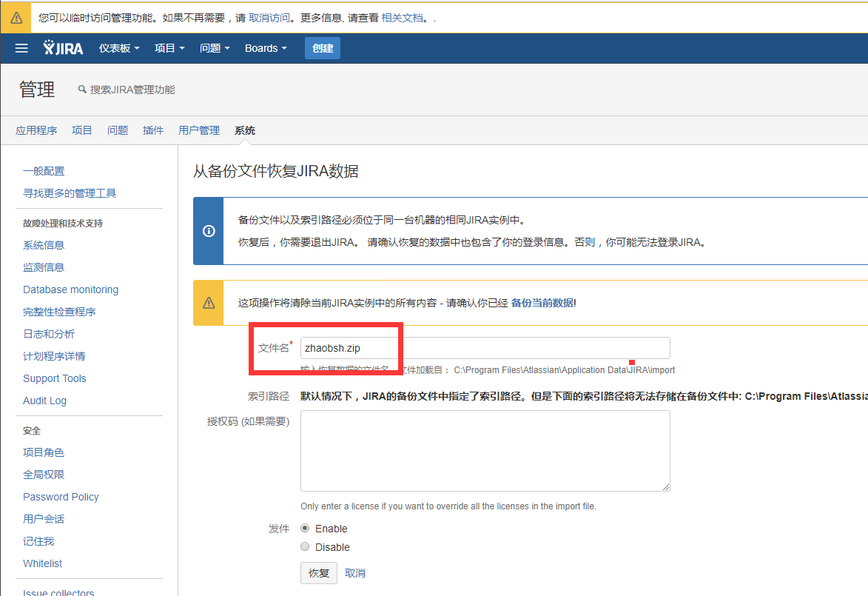This screenshot has height=596, width=868.
Task: Expand the 仪表板 dropdown menu
Action: pyautogui.click(x=119, y=48)
